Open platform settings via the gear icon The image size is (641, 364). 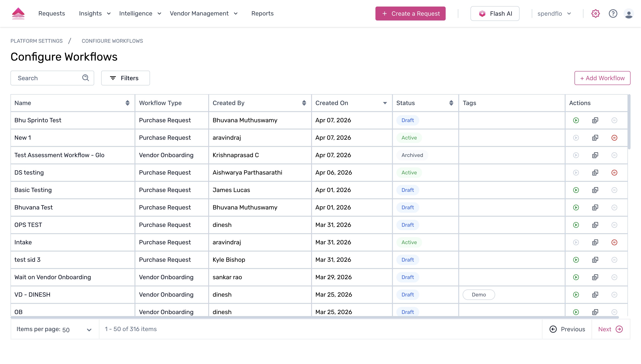point(595,14)
